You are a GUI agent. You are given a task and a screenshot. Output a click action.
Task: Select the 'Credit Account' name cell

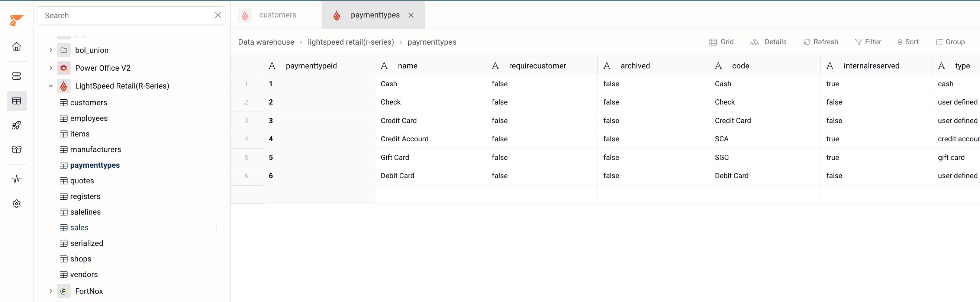click(x=430, y=139)
